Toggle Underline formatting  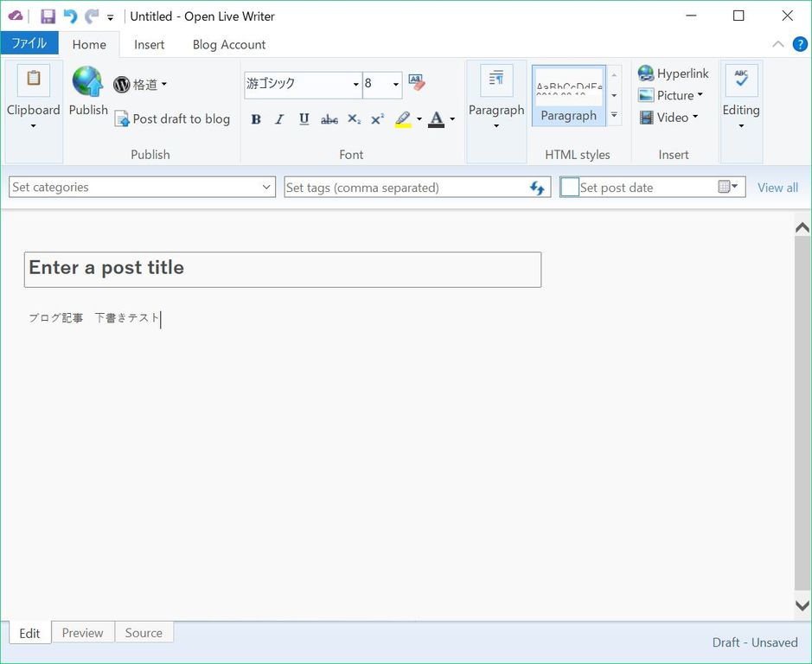pyautogui.click(x=304, y=119)
